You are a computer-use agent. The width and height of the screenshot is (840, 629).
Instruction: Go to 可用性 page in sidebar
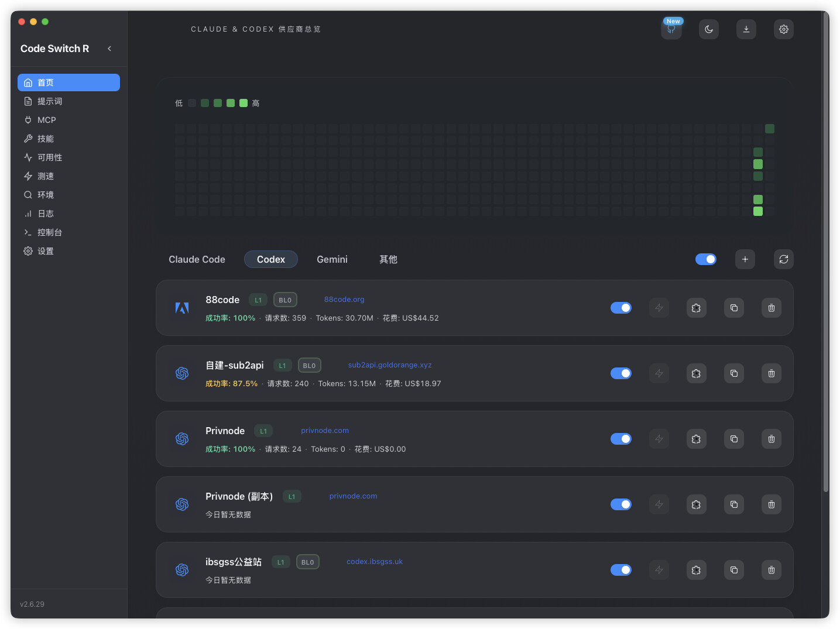point(68,157)
